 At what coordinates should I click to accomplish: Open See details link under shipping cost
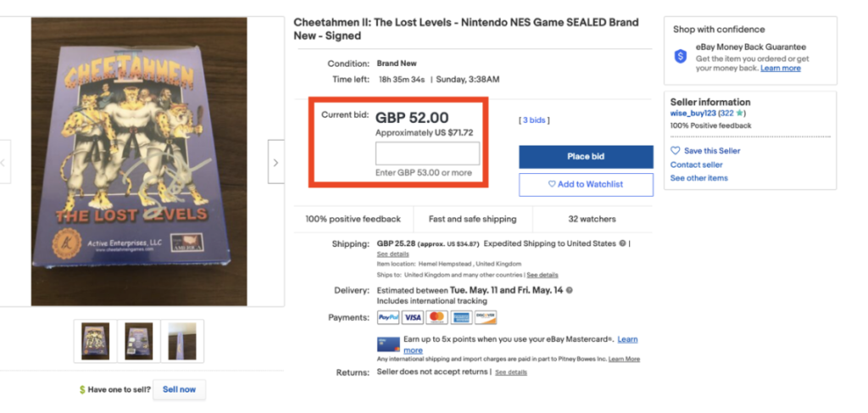coord(392,254)
